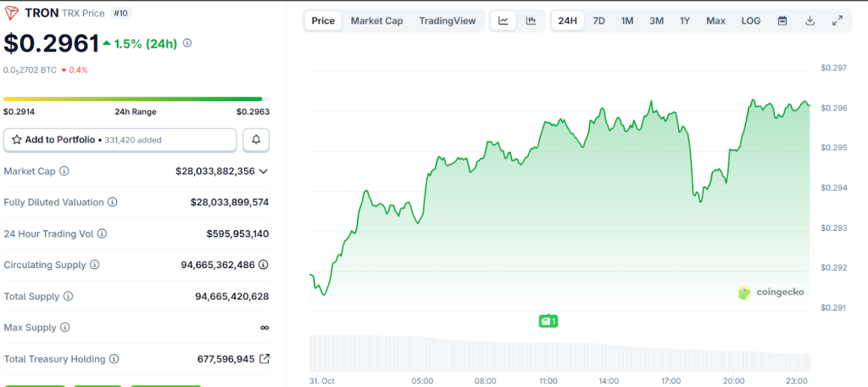Click Add to Portfolio button
Screen dimensions: 868x387
coord(120,139)
